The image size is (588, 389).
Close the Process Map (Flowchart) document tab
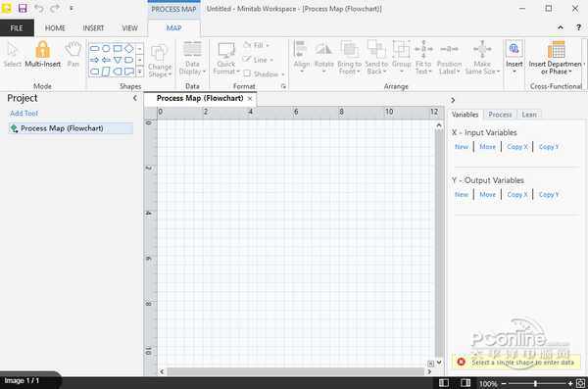point(250,99)
